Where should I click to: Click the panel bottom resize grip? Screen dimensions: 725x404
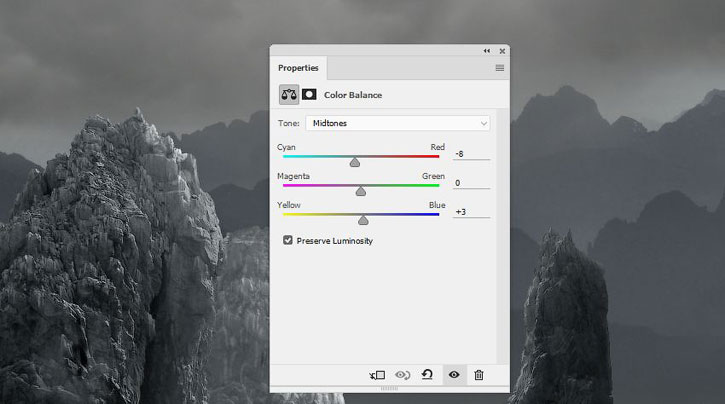click(389, 389)
